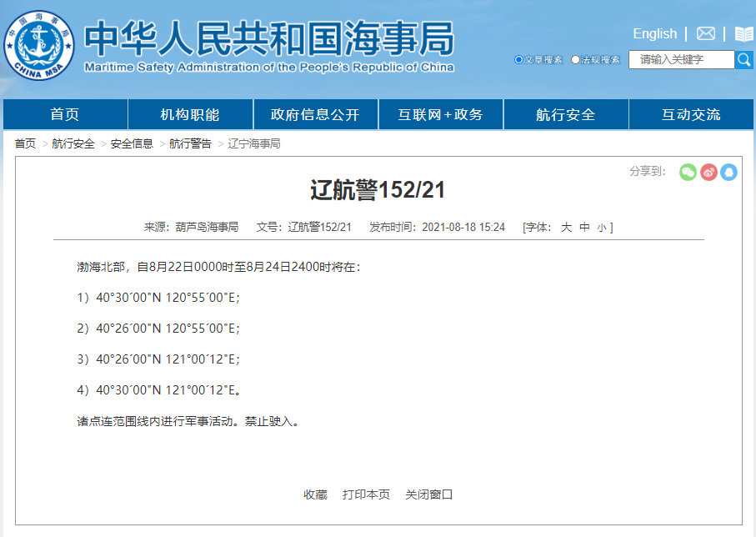Viewport: 756px width, 537px height.
Task: Switch to the English version
Action: pyautogui.click(x=654, y=33)
